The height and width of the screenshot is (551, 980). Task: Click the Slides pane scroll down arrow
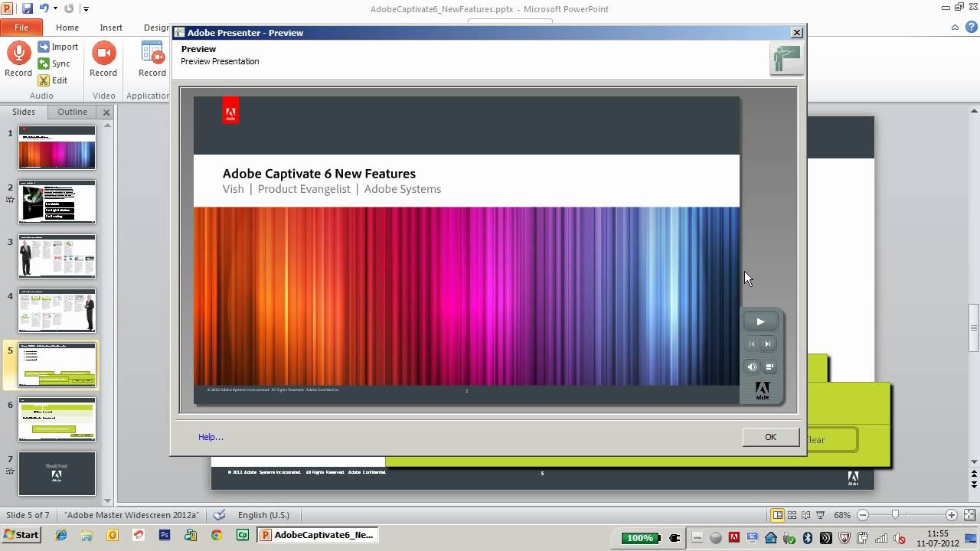[107, 500]
